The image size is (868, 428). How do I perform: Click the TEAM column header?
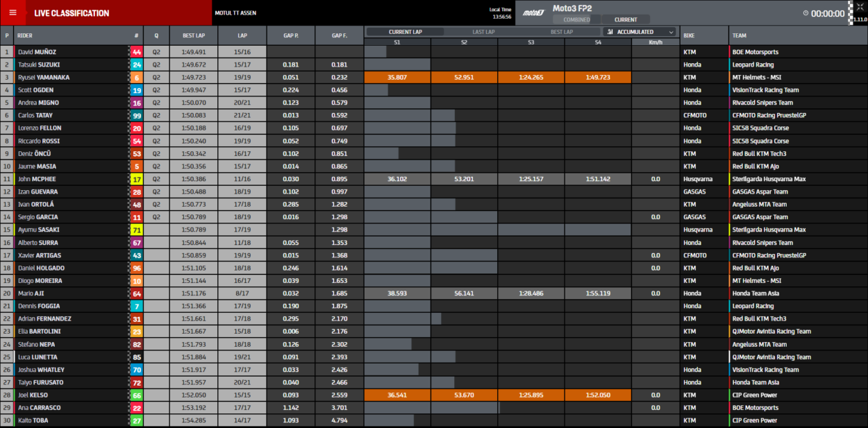point(798,35)
